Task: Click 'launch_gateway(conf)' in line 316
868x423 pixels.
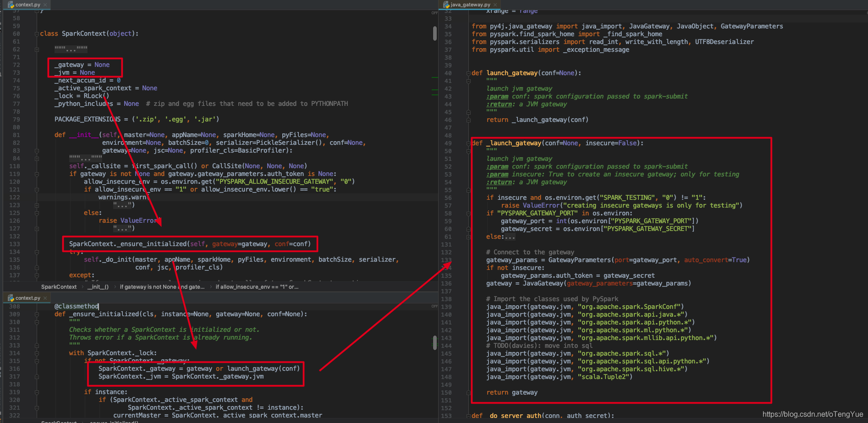Action: click(x=264, y=369)
